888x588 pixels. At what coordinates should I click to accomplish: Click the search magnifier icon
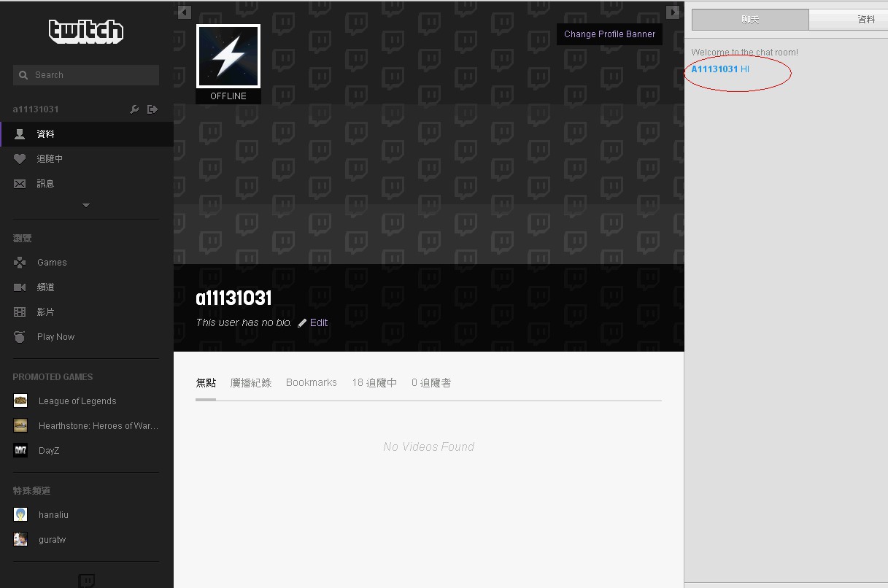(x=24, y=75)
